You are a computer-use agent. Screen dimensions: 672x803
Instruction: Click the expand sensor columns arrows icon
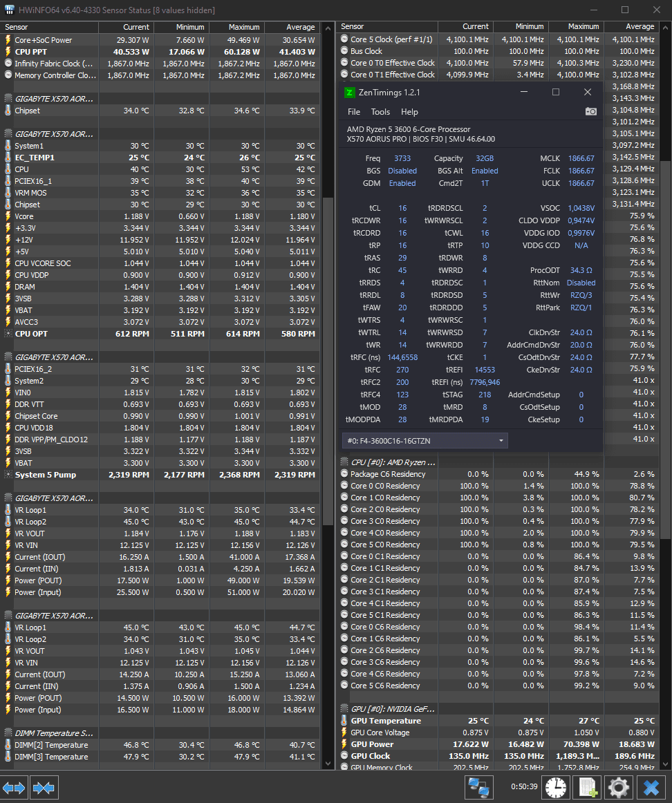pos(14,788)
